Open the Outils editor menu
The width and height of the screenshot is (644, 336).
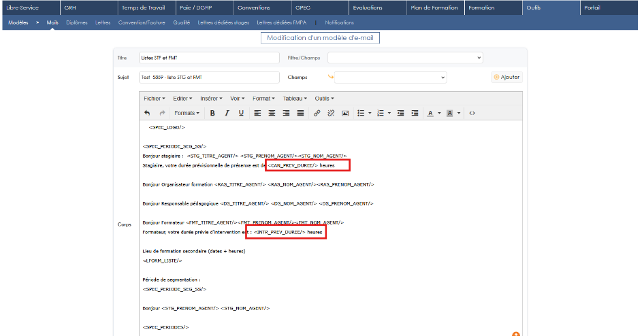pos(325,99)
